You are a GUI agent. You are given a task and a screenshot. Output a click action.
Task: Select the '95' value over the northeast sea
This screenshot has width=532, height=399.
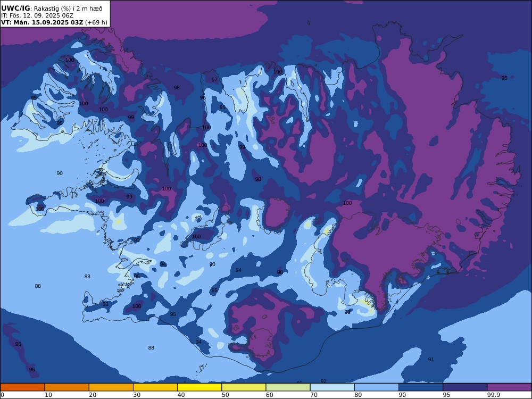pyautogui.click(x=504, y=78)
